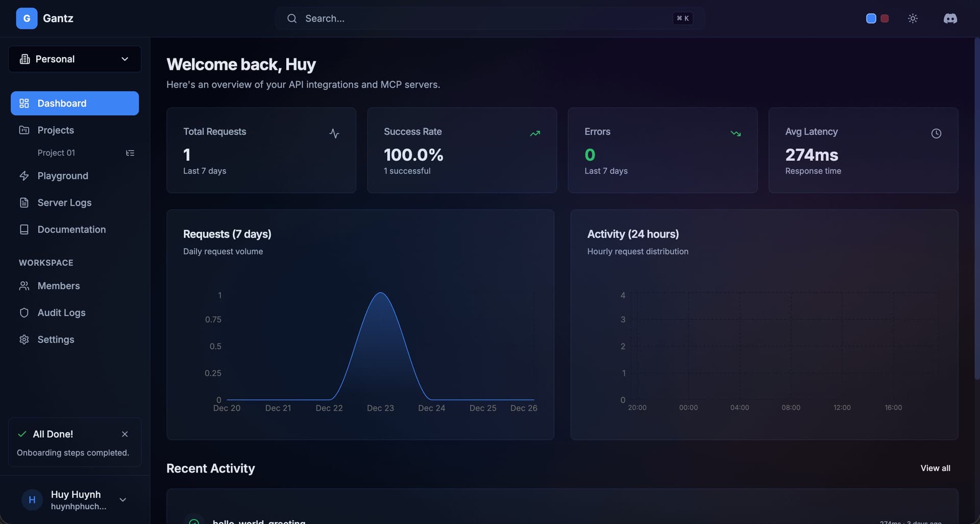This screenshot has width=980, height=524.
Task: Select the red theme color swatch
Action: [x=885, y=18]
